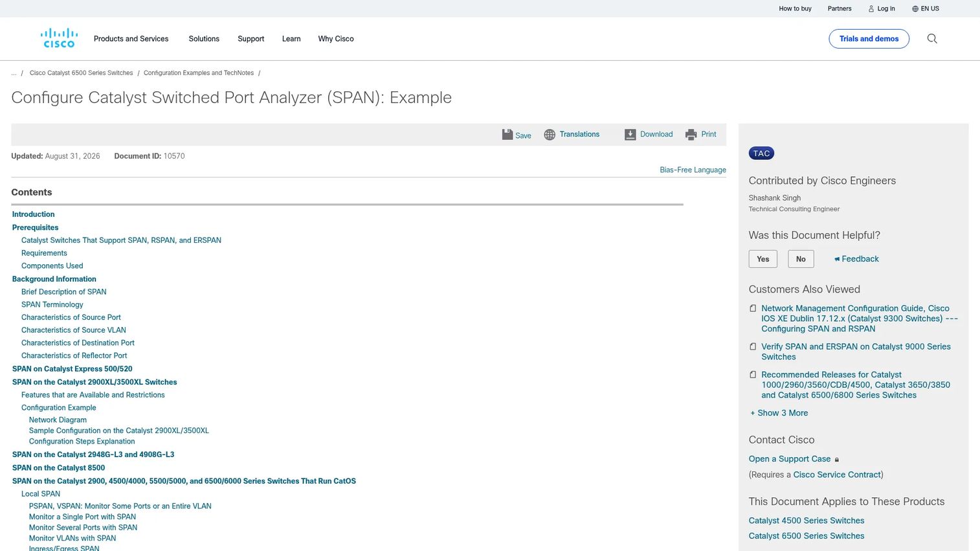Open SPAN Terminology entry
The width and height of the screenshot is (980, 551).
coord(52,305)
